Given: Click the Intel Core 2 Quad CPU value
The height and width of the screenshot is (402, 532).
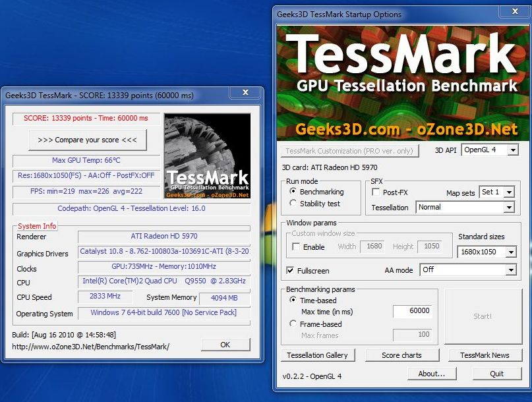Looking at the screenshot, I should pyautogui.click(x=164, y=281).
